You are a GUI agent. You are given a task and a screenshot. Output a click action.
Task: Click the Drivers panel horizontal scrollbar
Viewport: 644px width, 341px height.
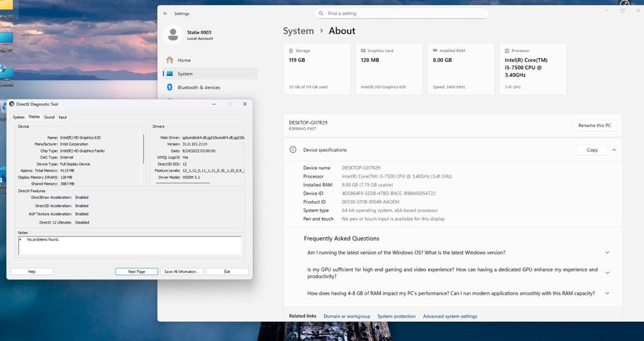[x=183, y=183]
